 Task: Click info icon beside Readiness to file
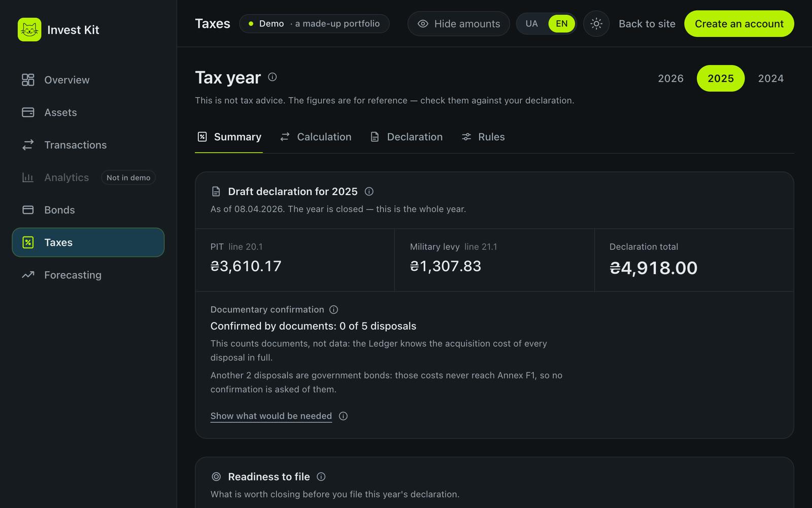point(321,477)
